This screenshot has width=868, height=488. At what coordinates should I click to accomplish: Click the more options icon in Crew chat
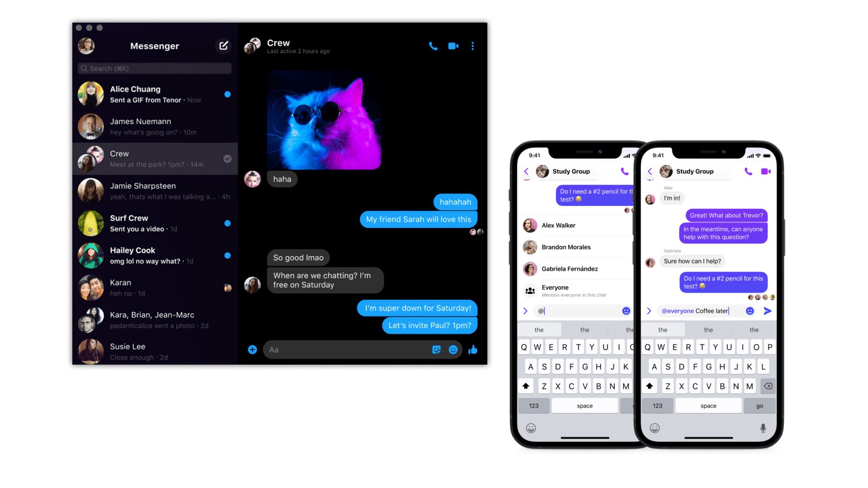(x=473, y=46)
